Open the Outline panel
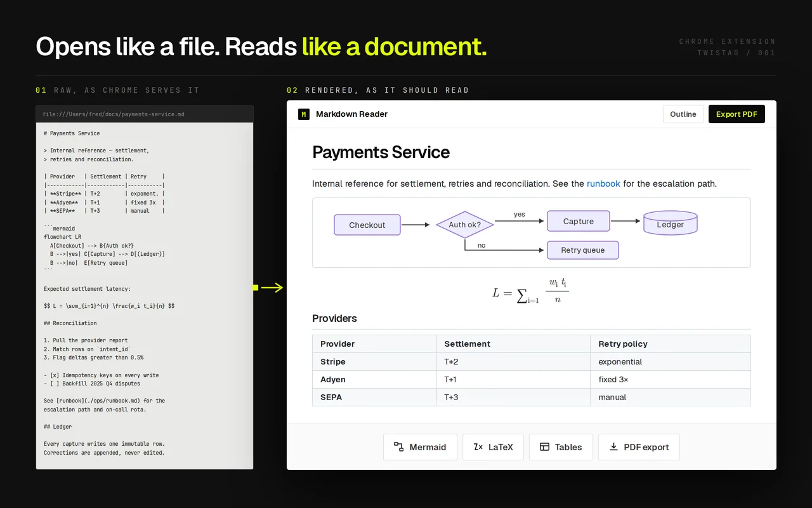812x508 pixels. pyautogui.click(x=683, y=114)
